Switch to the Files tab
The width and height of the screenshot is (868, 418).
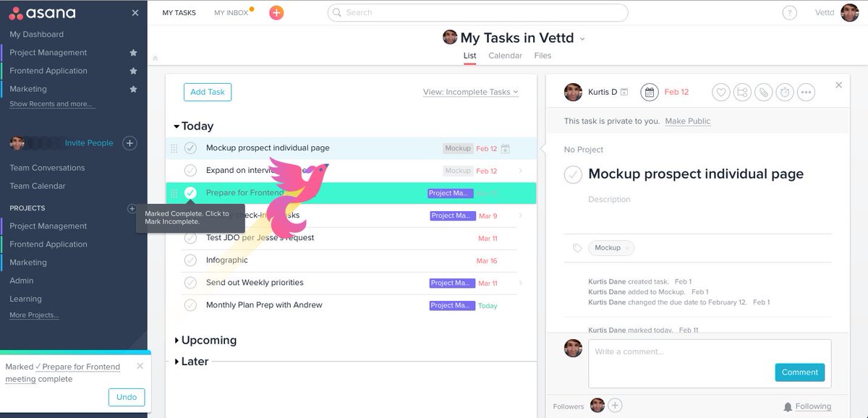(x=542, y=56)
